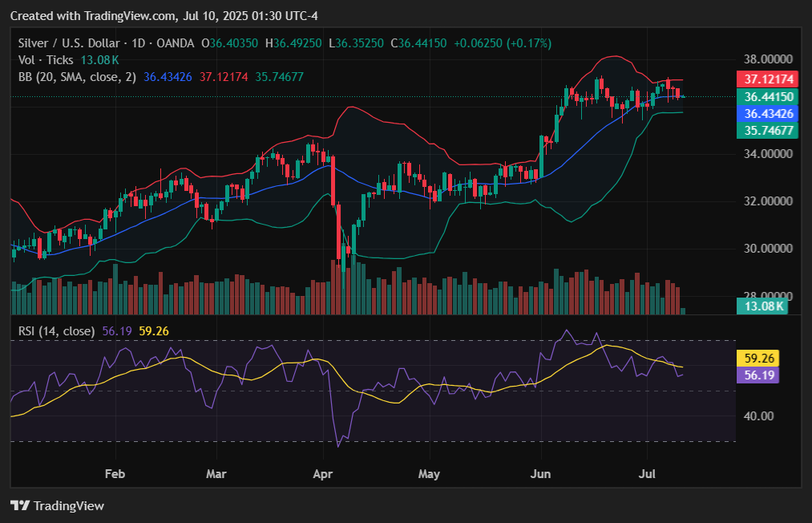The image size is (812, 523).
Task: Click the green BB lower value 35.74677 in the legend
Action: (279, 77)
